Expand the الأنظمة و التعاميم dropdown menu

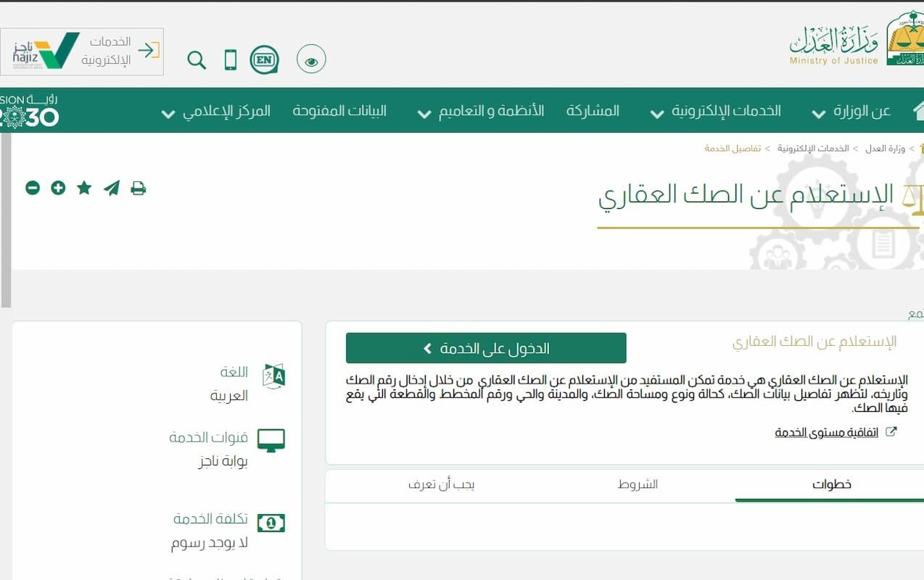point(486,112)
